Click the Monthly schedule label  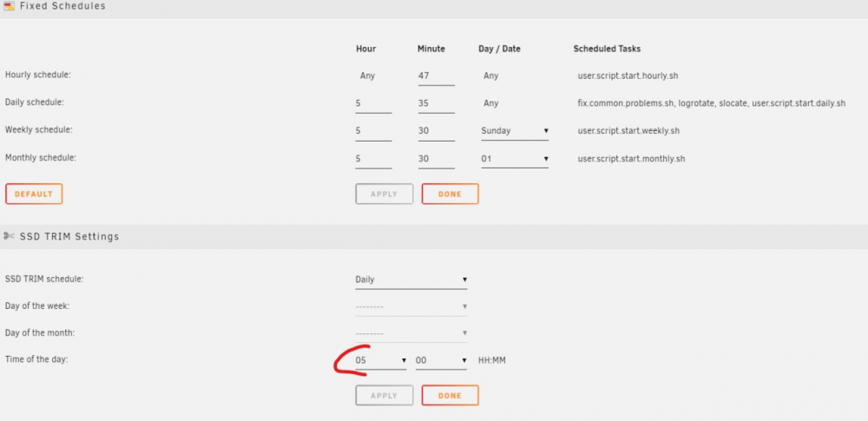pos(41,158)
